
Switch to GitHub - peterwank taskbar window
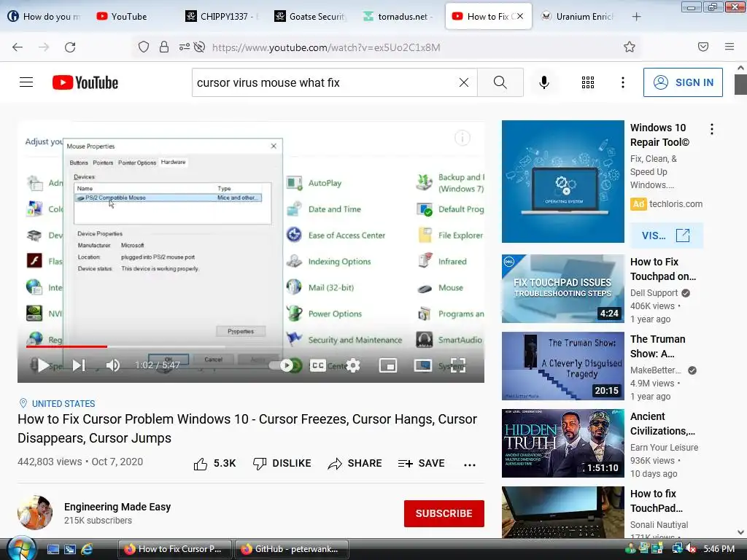[x=292, y=549]
